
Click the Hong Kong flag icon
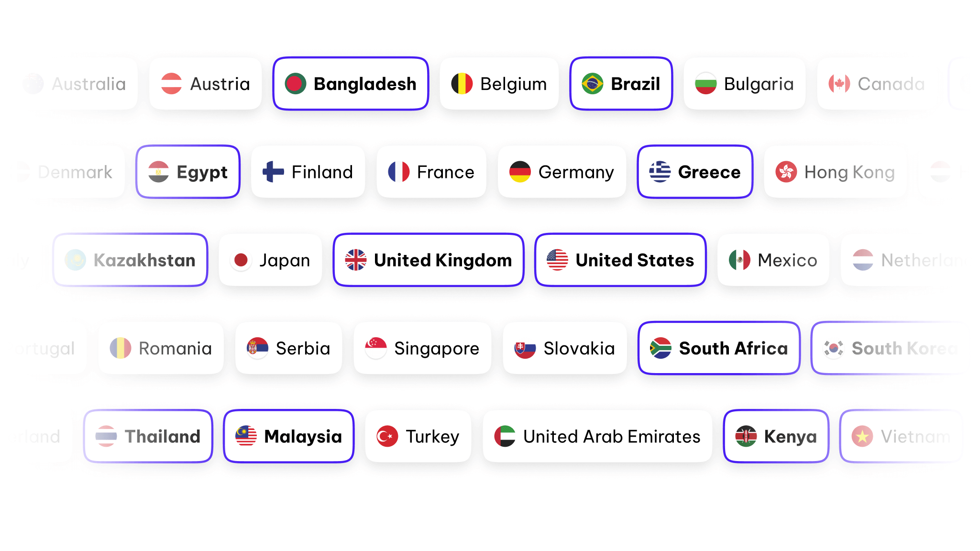tap(786, 172)
